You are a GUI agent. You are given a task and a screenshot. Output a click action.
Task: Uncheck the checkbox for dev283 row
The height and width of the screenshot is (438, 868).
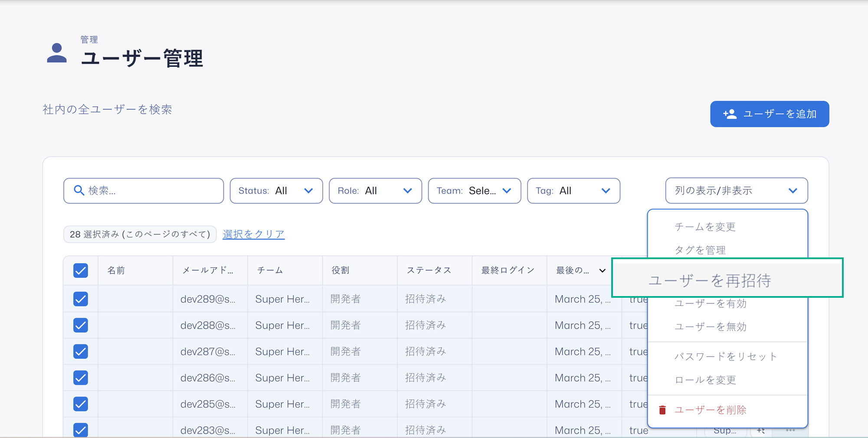pos(81,430)
